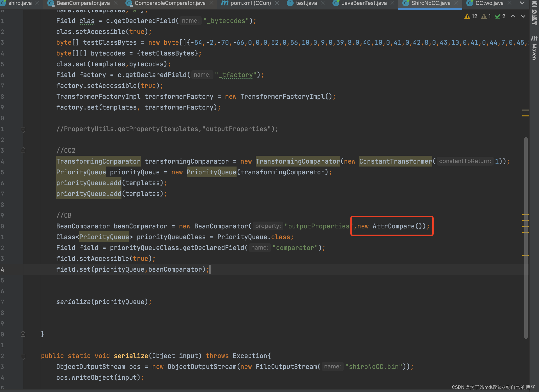Click the Java class icon on BeanComparator.java tab
Viewport: 539px width, 392px height.
51,3
